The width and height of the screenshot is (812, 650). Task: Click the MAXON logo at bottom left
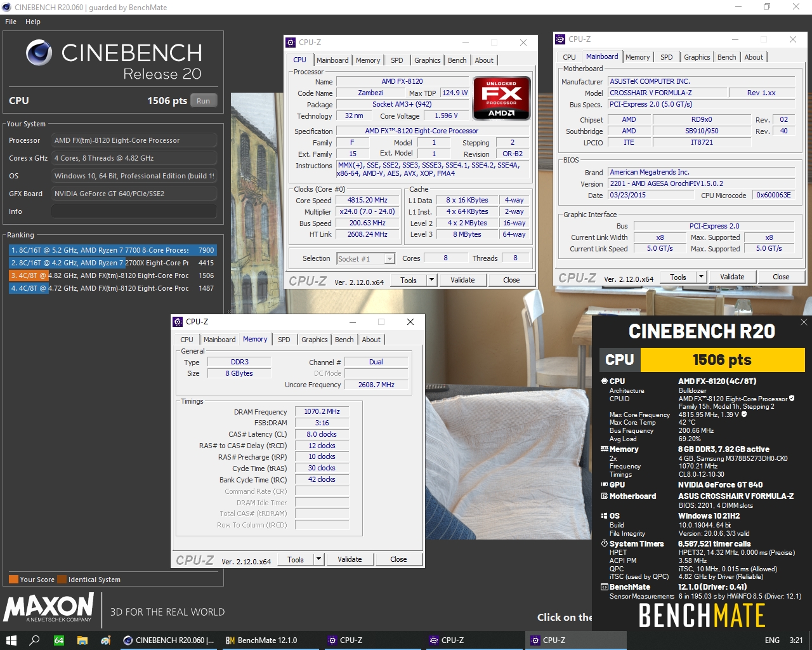(x=49, y=607)
